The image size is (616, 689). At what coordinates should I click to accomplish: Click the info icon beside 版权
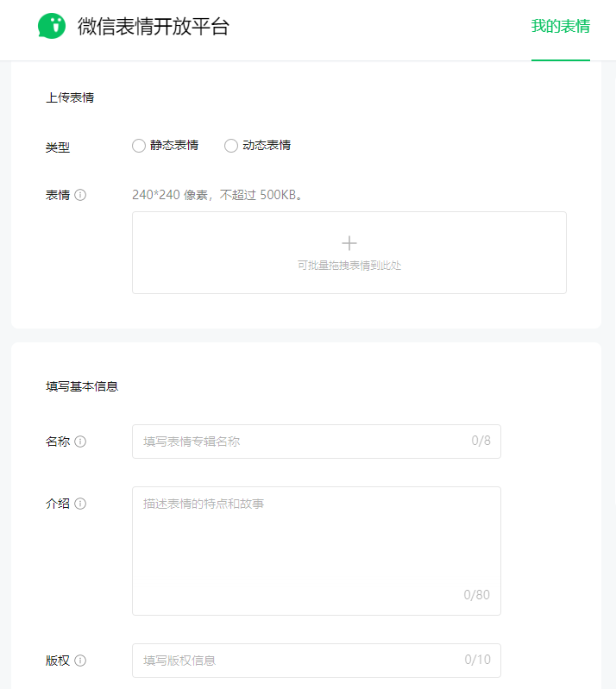pyautogui.click(x=80, y=661)
